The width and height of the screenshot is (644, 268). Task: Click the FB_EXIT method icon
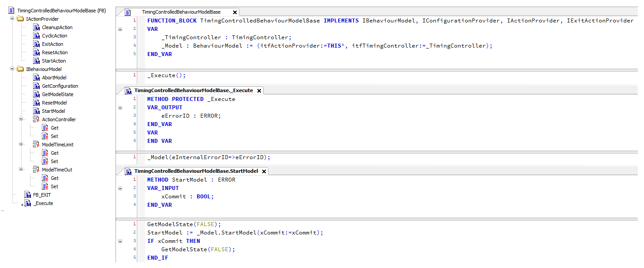tap(28, 195)
